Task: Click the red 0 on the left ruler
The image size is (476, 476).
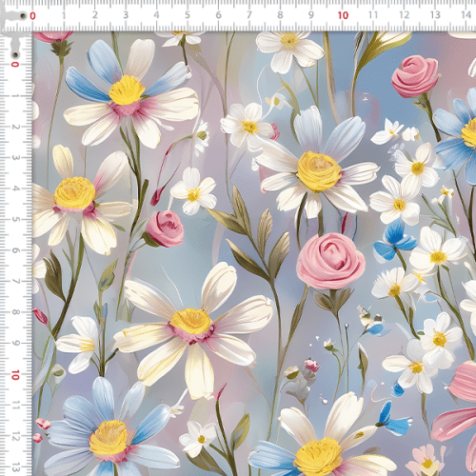Action: tap(14, 65)
